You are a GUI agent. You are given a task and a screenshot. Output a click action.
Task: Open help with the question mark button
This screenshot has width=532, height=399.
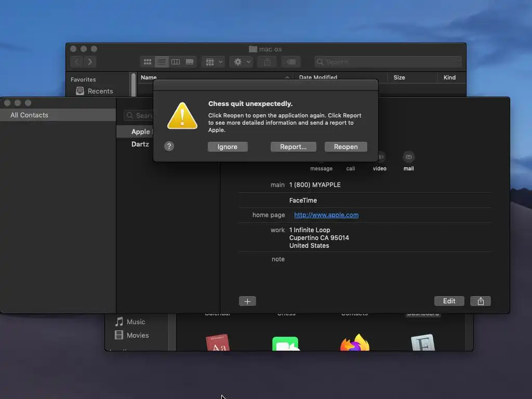pyautogui.click(x=169, y=146)
